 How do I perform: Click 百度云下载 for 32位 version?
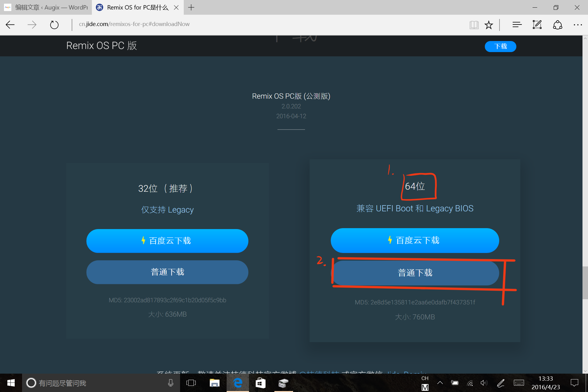(167, 241)
